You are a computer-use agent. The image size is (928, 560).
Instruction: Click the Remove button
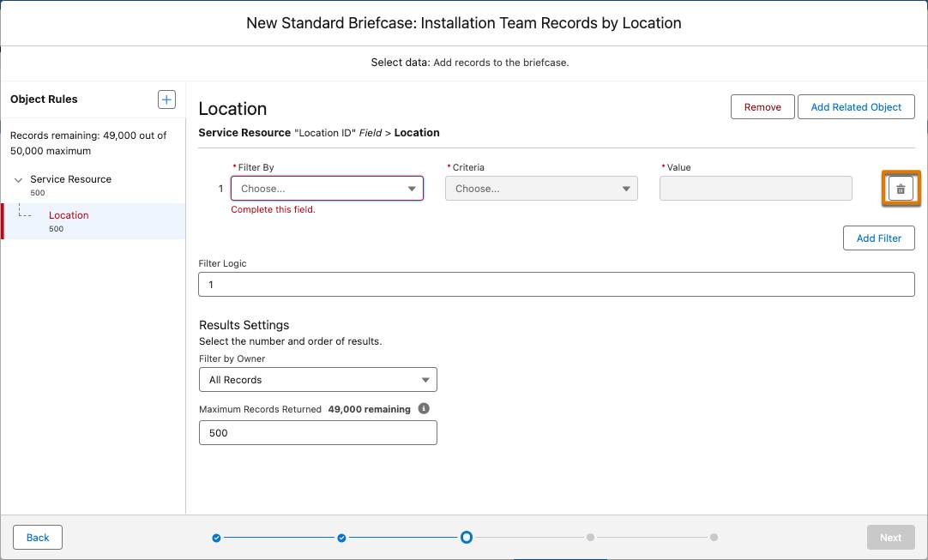(x=762, y=106)
